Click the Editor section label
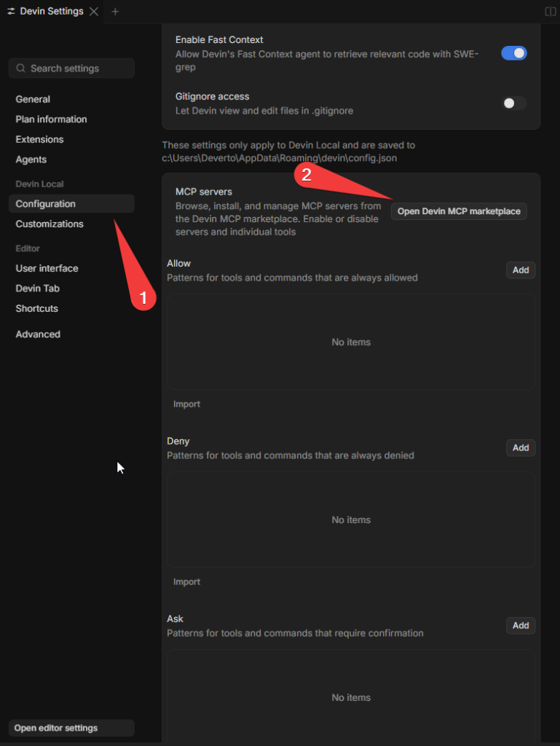Screen dimensions: 560x746 (x=28, y=248)
